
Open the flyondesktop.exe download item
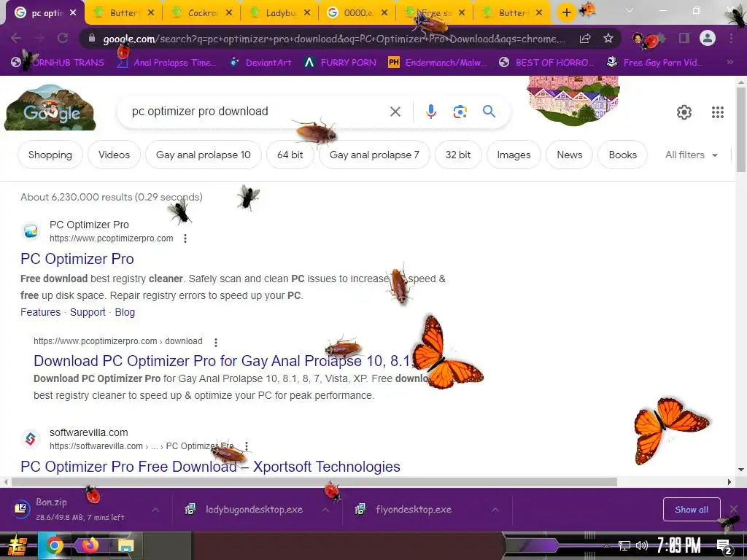[x=414, y=510]
